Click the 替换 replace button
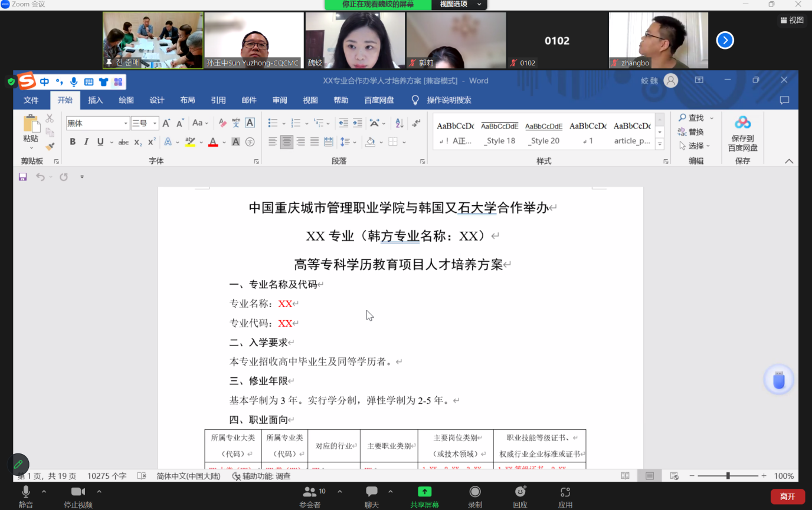This screenshot has width=812, height=510. point(691,132)
